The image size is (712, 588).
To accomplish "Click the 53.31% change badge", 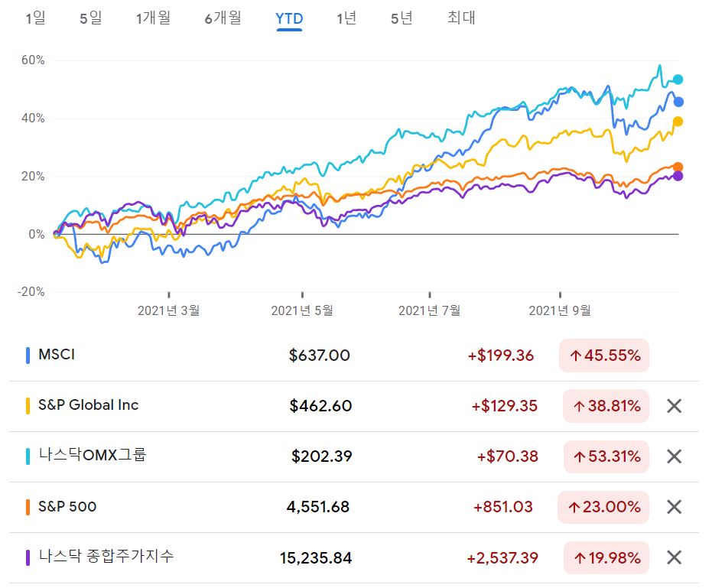I will (x=606, y=456).
